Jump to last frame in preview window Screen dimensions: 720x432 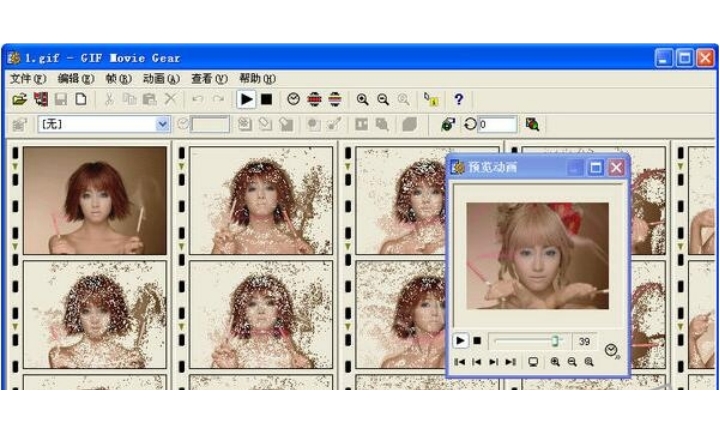(511, 362)
